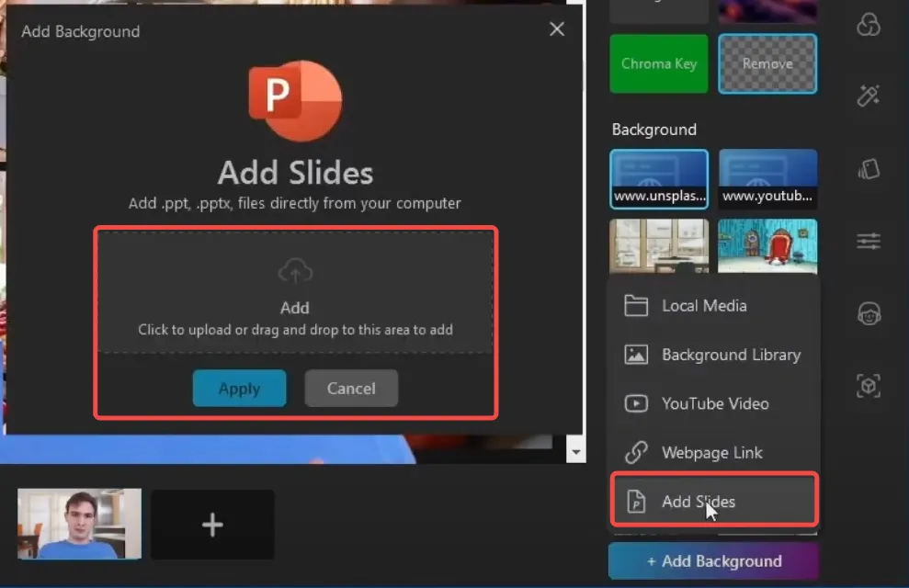
Task: Select the Remove background option
Action: click(x=767, y=63)
